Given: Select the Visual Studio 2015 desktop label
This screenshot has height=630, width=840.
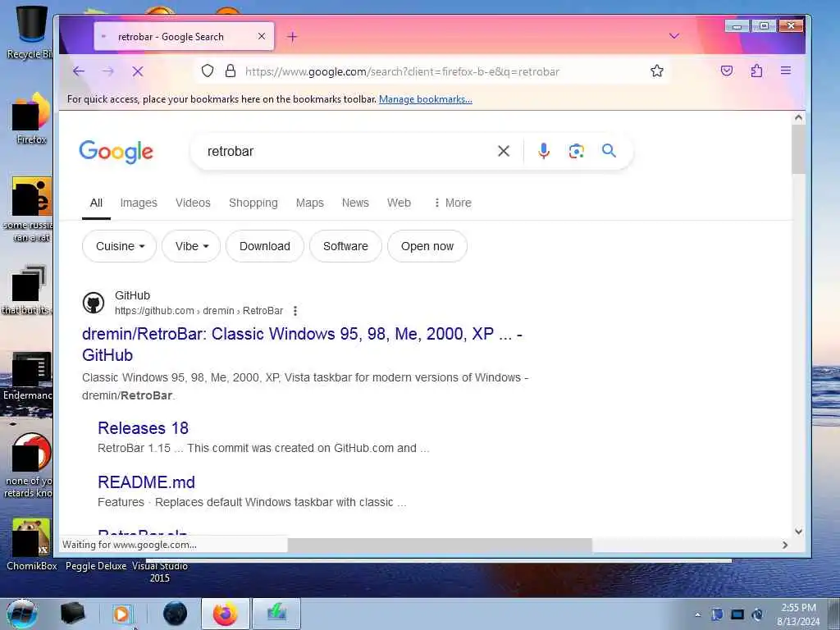Looking at the screenshot, I should 160,572.
